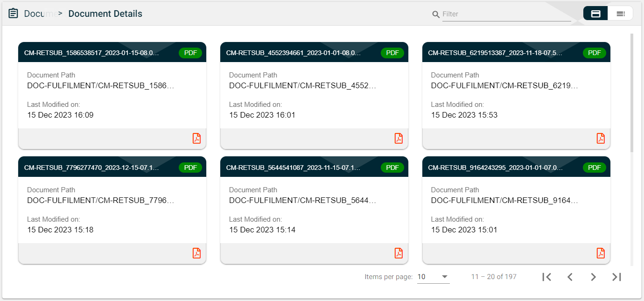Open PDF icon for CM-RETSUB_5644541087 document

[x=399, y=253]
